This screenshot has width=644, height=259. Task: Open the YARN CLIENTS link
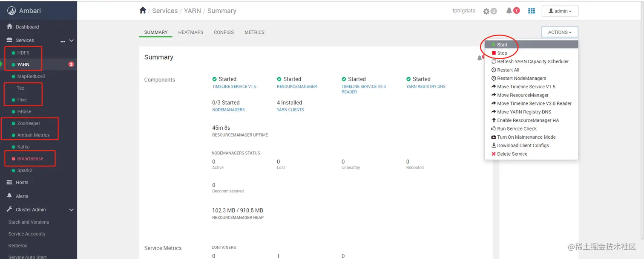[290, 110]
